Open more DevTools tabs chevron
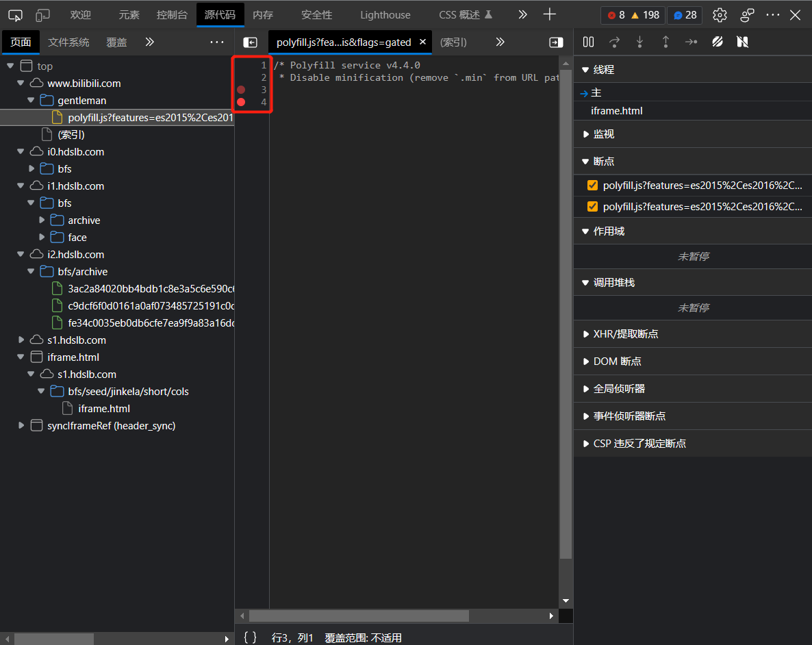Viewport: 812px width, 645px height. [x=522, y=14]
